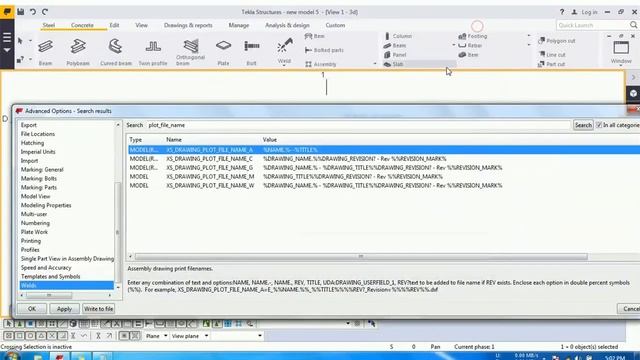This screenshot has height=360, width=640.
Task: Select the Weld tool
Action: 284,50
